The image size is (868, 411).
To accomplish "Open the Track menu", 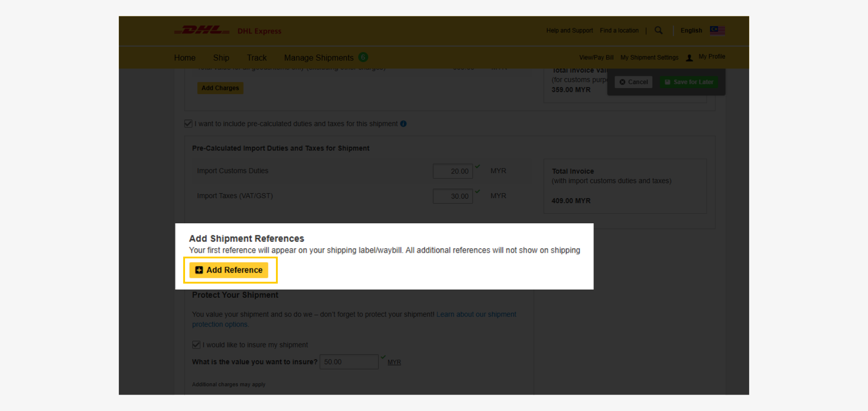I will [257, 58].
